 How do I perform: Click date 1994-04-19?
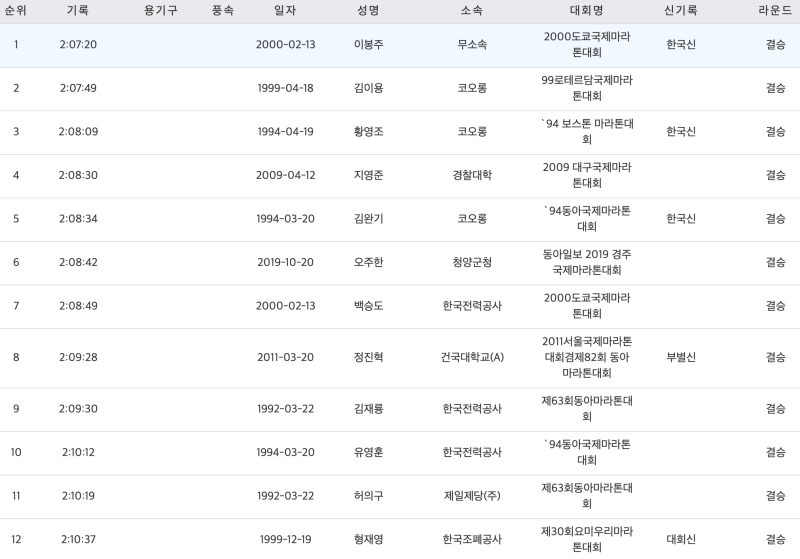click(x=286, y=132)
